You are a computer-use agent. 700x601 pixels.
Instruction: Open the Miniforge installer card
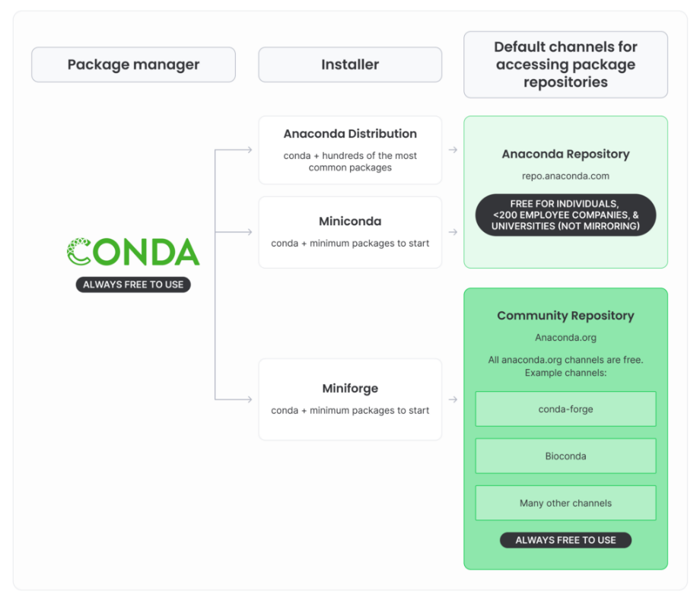(x=350, y=399)
